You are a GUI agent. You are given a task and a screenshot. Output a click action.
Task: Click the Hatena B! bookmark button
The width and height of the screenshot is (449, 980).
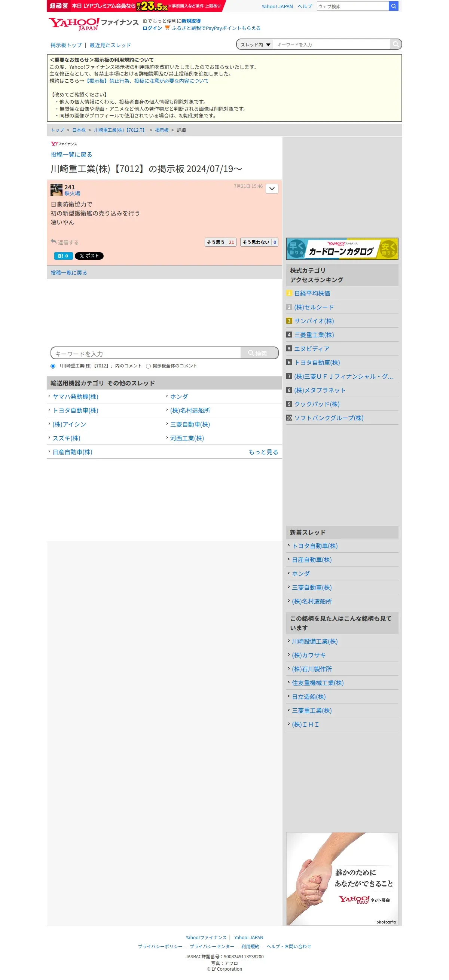63,256
